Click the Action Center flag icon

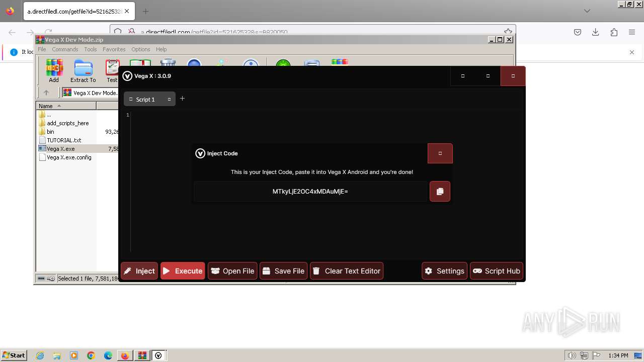(595, 355)
